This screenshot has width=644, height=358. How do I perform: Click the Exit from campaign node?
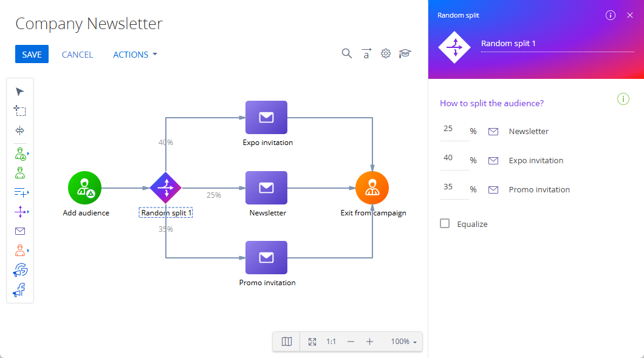coord(372,188)
